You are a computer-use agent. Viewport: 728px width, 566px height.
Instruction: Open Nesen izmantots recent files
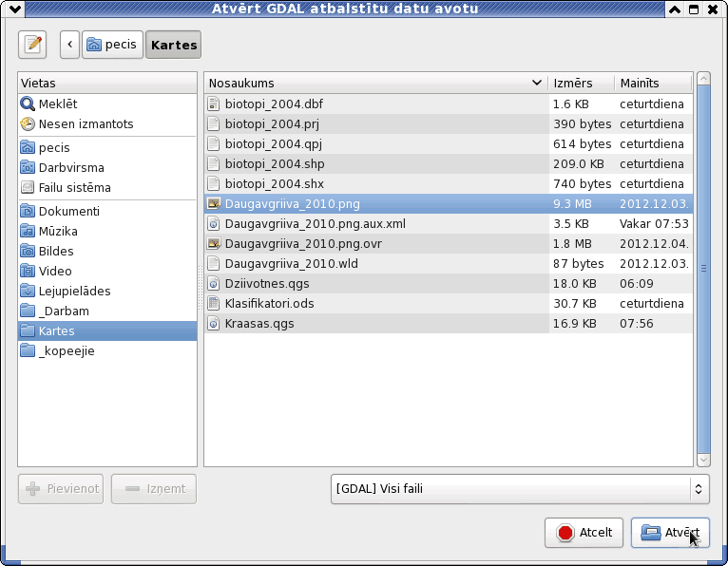(x=107, y=123)
